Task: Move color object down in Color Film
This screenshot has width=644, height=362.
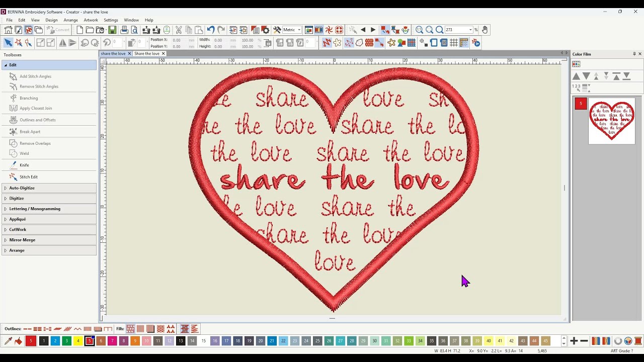Action: (x=586, y=76)
